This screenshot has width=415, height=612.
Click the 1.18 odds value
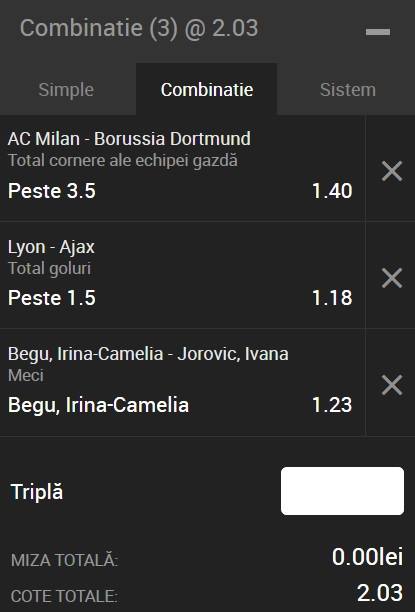(332, 298)
